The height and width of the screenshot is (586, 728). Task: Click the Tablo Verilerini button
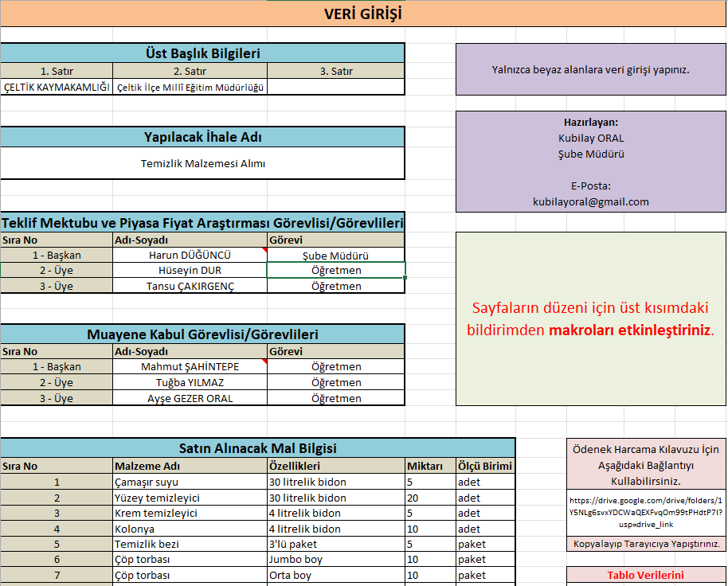646,576
